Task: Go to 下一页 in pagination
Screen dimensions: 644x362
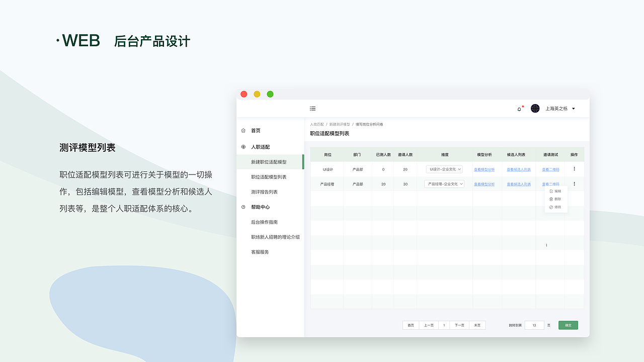Action: point(459,325)
